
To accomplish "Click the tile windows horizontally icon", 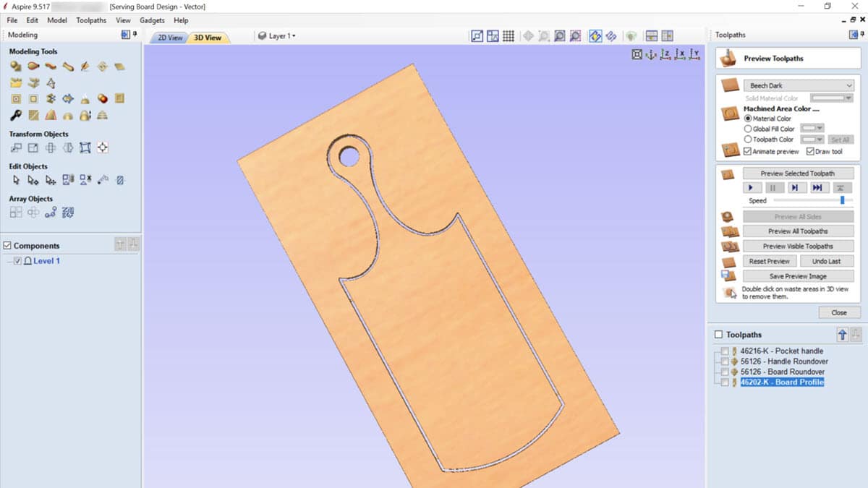I will 651,35.
